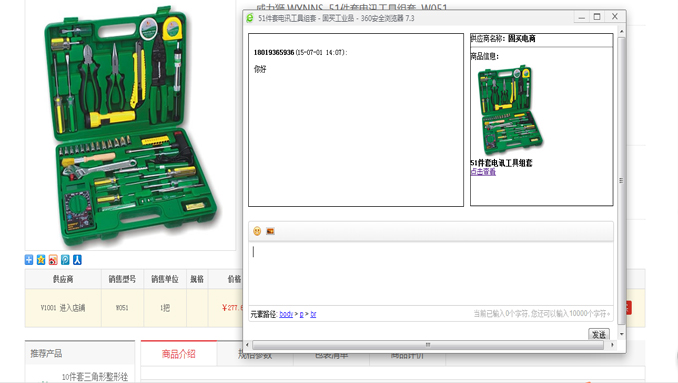Click inside the chat message input area
The width and height of the screenshot is (678, 383).
click(431, 274)
